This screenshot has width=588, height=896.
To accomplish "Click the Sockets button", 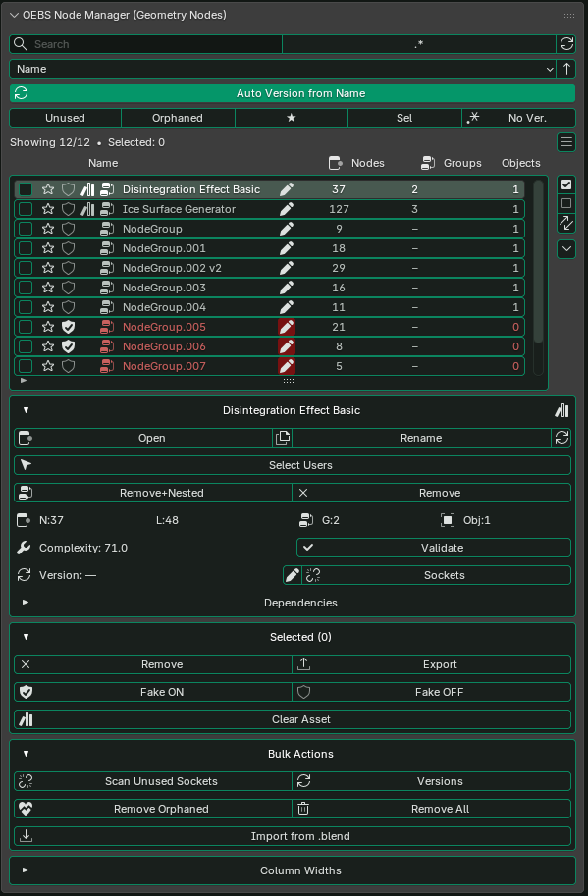I will tap(437, 575).
